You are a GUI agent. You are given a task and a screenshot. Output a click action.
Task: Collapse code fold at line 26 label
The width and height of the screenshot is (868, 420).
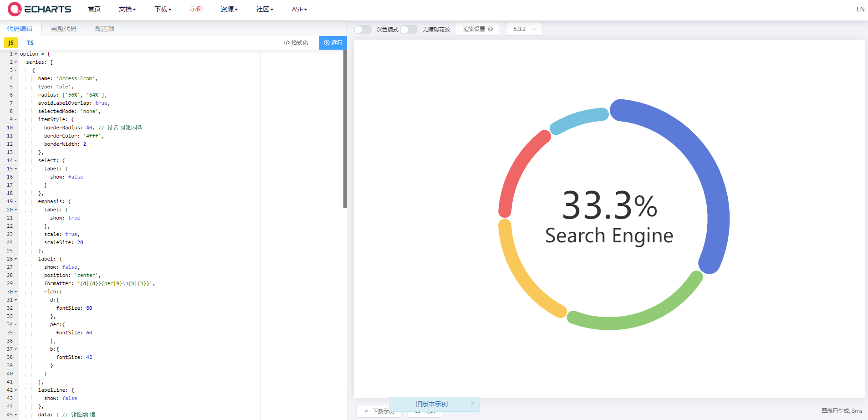(15, 259)
